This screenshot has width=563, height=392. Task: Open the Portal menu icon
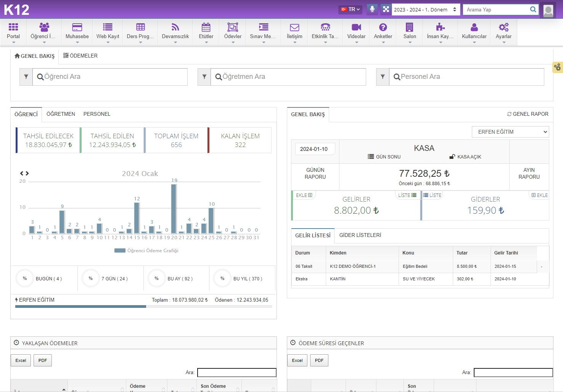click(13, 27)
